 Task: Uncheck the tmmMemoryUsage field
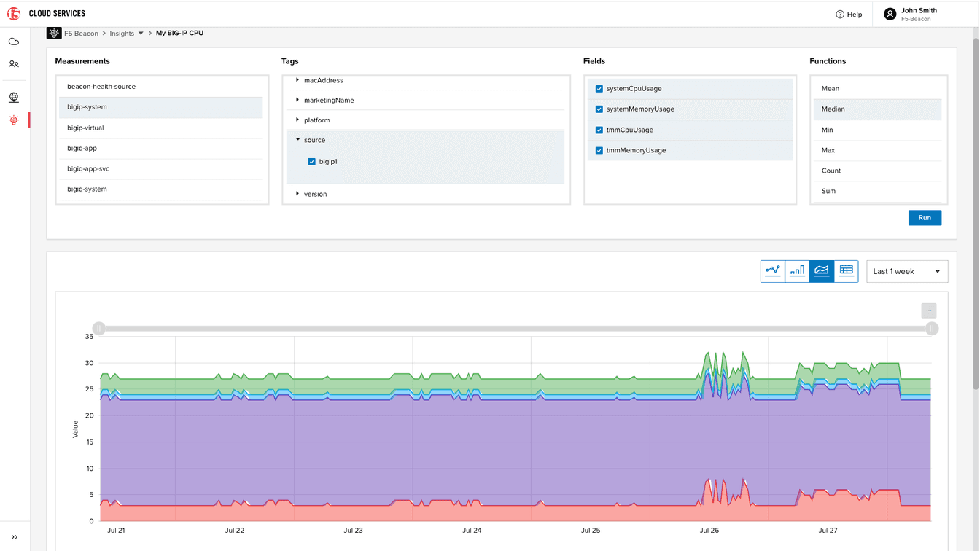click(x=599, y=151)
